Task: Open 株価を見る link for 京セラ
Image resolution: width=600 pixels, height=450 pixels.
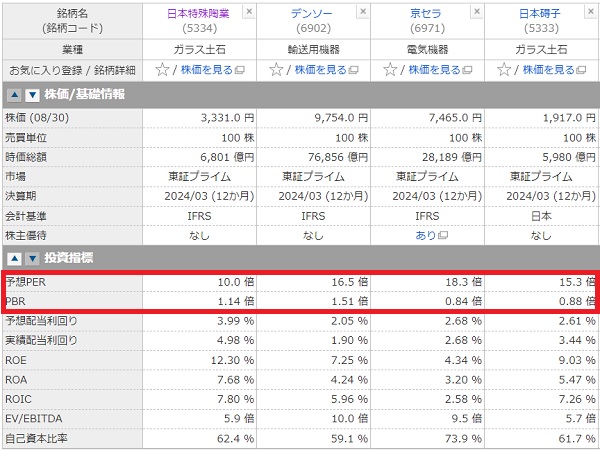Action: (440, 70)
